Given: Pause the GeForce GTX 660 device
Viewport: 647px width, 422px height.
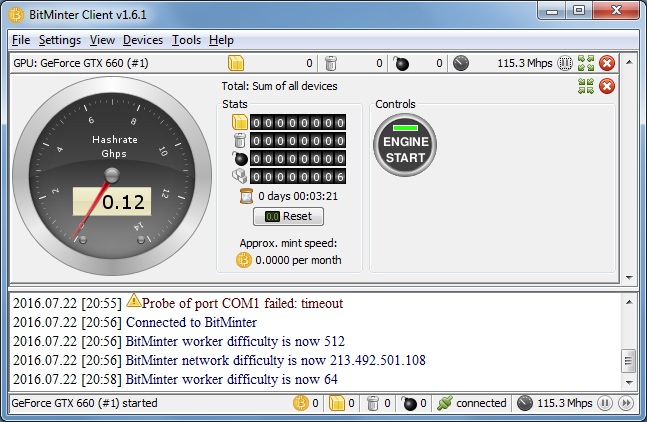Looking at the screenshot, I should tap(564, 63).
